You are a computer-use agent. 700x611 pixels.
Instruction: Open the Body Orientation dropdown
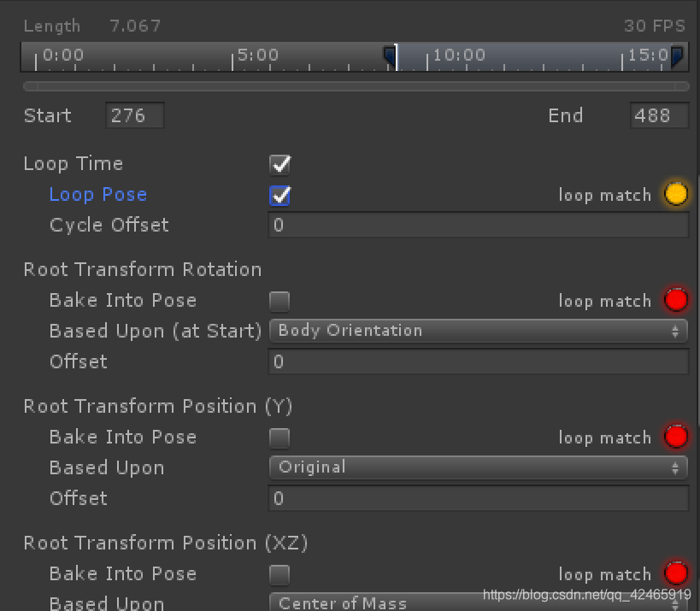pyautogui.click(x=478, y=331)
